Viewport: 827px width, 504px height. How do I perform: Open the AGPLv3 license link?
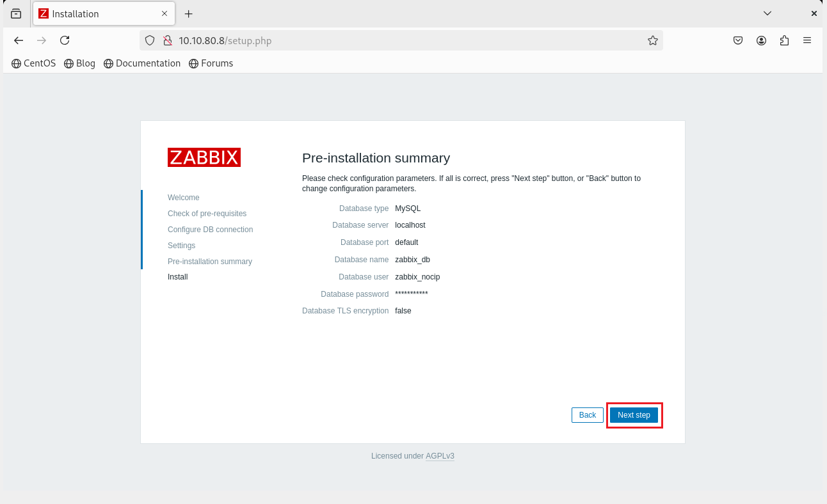point(440,456)
